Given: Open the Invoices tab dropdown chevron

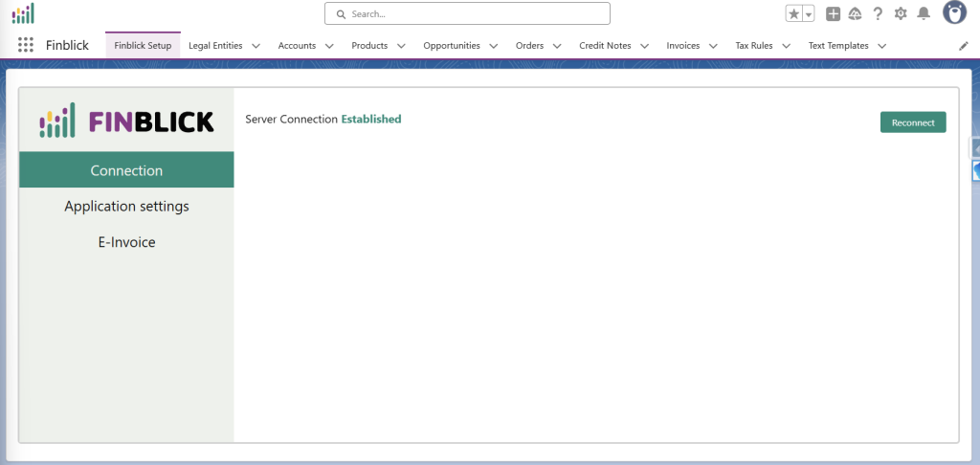Looking at the screenshot, I should click(713, 46).
